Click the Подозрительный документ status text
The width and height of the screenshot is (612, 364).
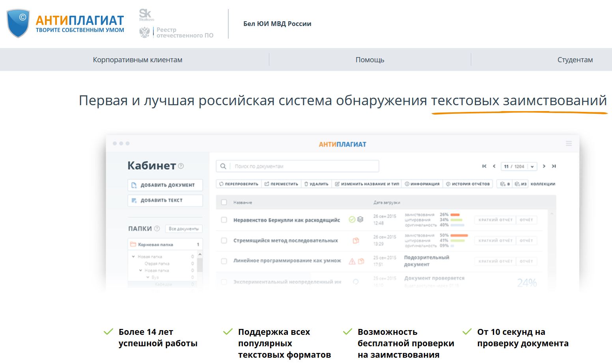coord(427,261)
